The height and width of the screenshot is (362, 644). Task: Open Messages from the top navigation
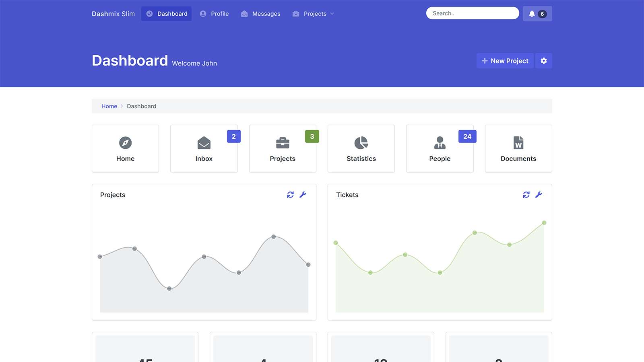click(261, 14)
